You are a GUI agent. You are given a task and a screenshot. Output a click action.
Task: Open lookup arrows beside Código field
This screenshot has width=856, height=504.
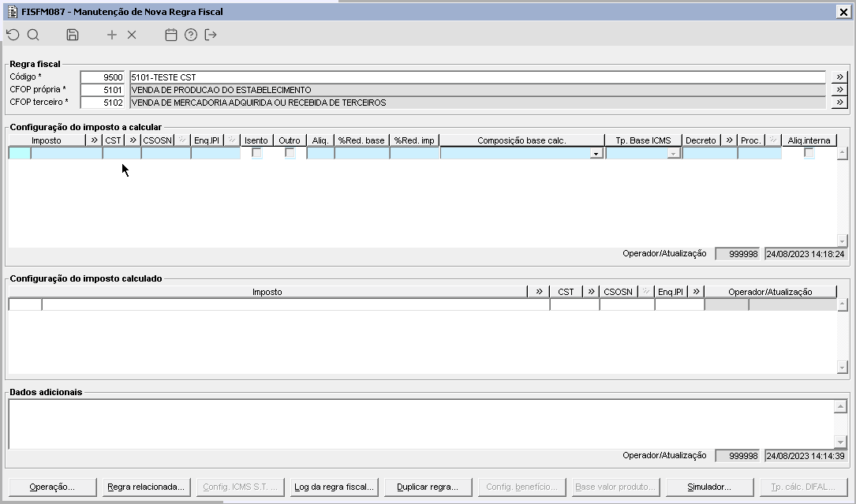839,77
